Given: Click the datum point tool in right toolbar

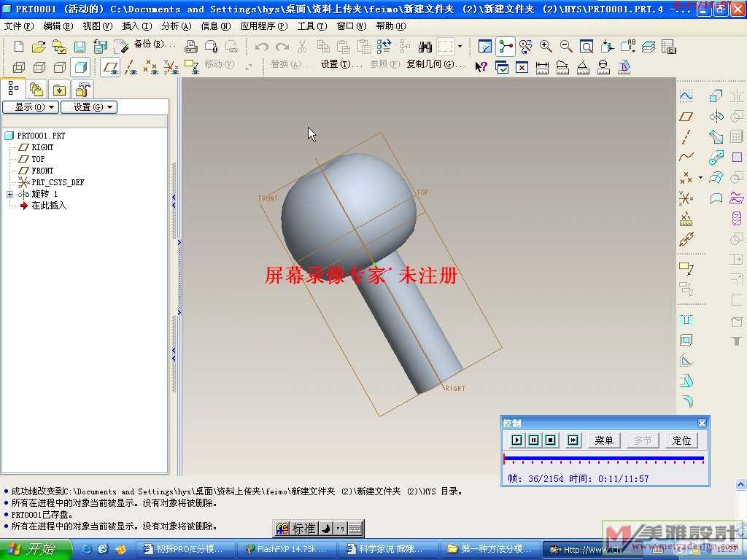Looking at the screenshot, I should tap(686, 178).
